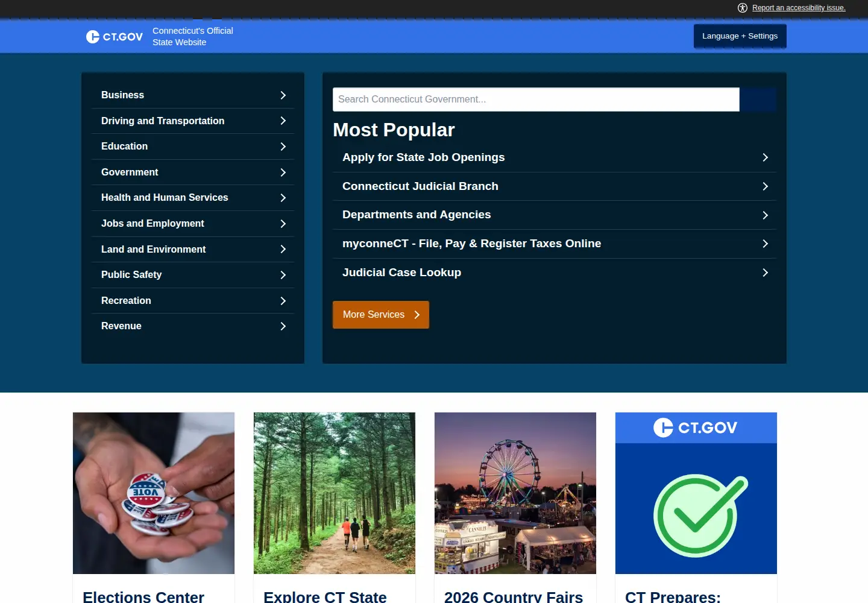Click arrow icon beside Connecticut Judicial Branch
This screenshot has height=603, width=868.
click(765, 186)
